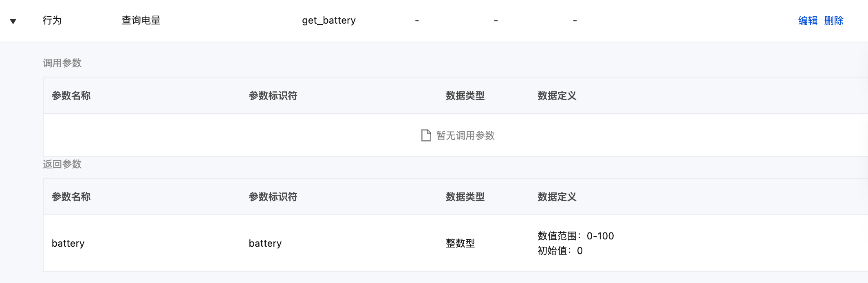868x283 pixels.
Task: Click the 编辑 link for get_battery
Action: point(807,21)
